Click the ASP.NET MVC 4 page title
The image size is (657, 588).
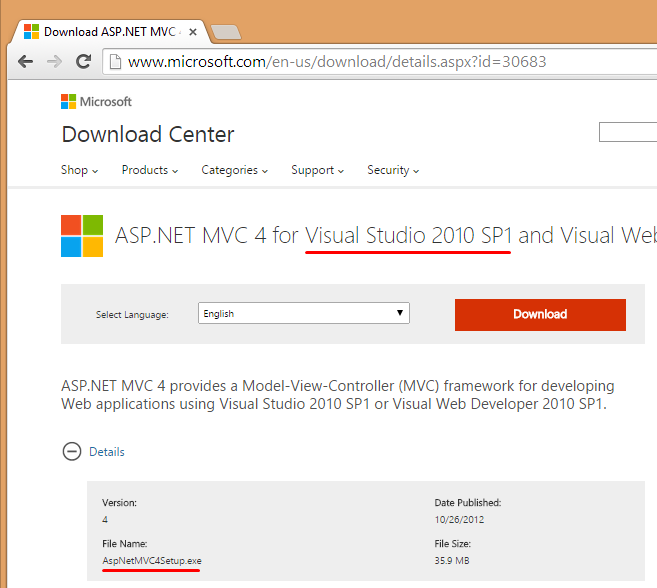pyautogui.click(x=385, y=235)
